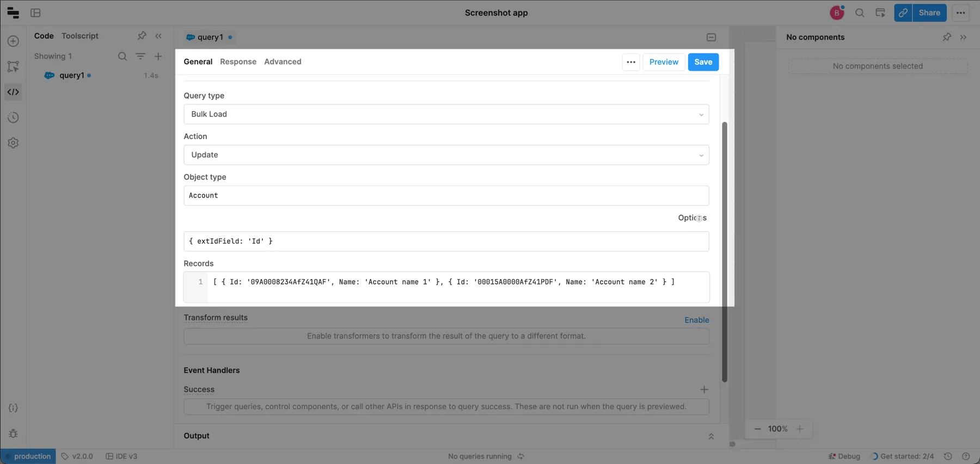Screen dimensions: 980x464
Task: Add a new query with plus icon
Action: click(x=158, y=56)
